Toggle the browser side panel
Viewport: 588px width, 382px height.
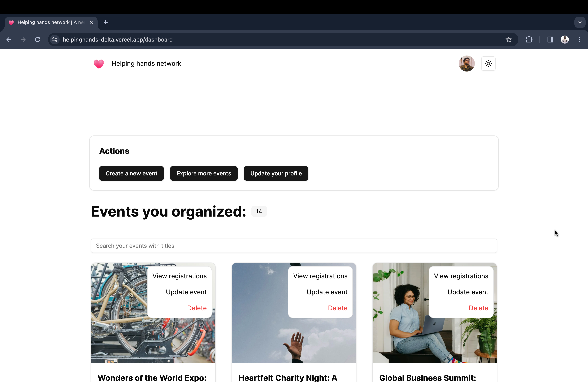click(550, 40)
